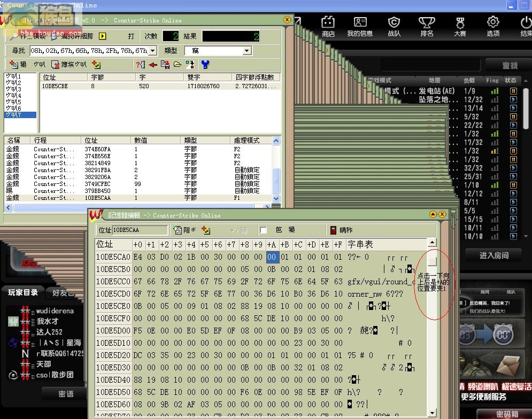The width and height of the screenshot is (532, 419).
Task: Click the save table floppy icon
Action: pyautogui.click(x=165, y=65)
